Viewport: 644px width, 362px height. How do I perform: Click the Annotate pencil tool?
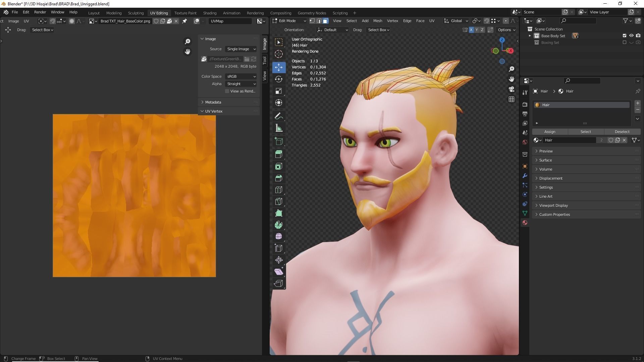click(278, 116)
